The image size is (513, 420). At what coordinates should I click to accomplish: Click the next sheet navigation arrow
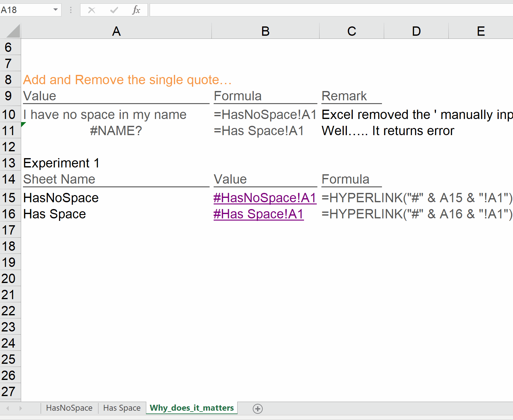point(20,409)
